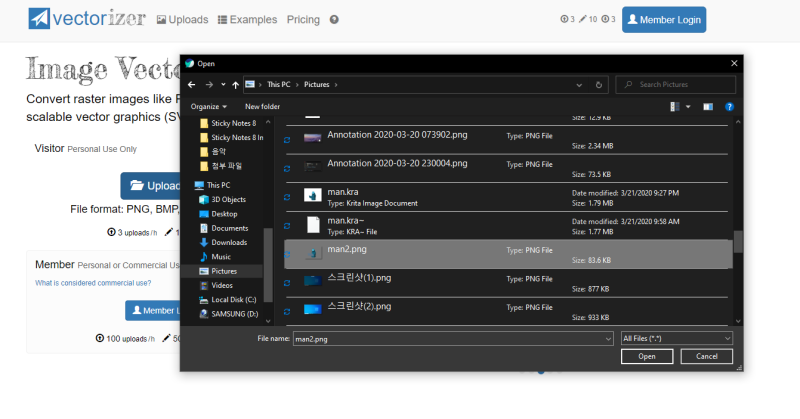
Task: Click the Search Pictures field
Action: click(681, 85)
